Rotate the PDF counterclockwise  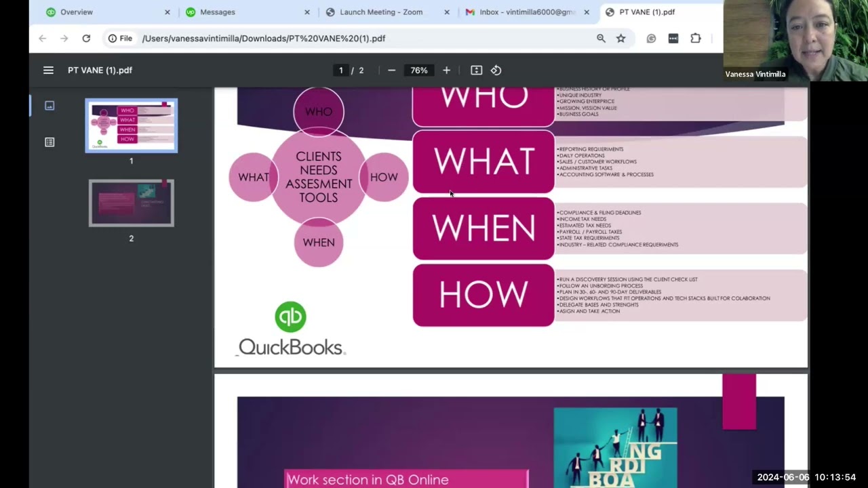[x=496, y=70]
